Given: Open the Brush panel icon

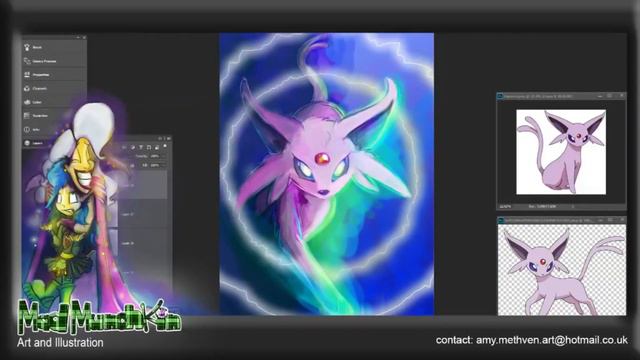Looking at the screenshot, I should click(27, 47).
